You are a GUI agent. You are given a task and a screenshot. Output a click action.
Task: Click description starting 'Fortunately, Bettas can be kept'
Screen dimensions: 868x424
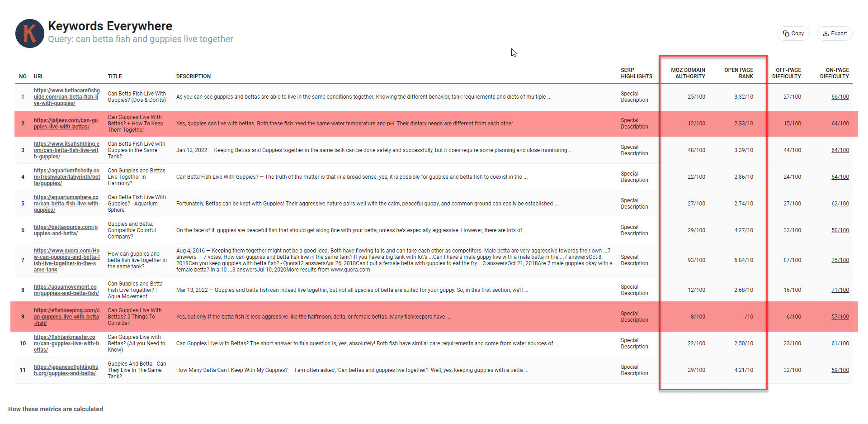click(367, 204)
